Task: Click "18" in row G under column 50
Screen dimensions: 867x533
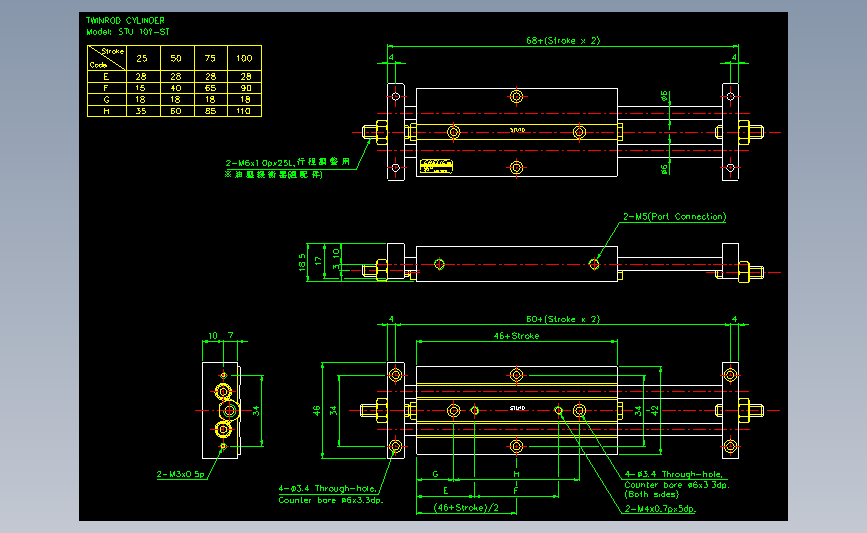Action: pos(176,100)
